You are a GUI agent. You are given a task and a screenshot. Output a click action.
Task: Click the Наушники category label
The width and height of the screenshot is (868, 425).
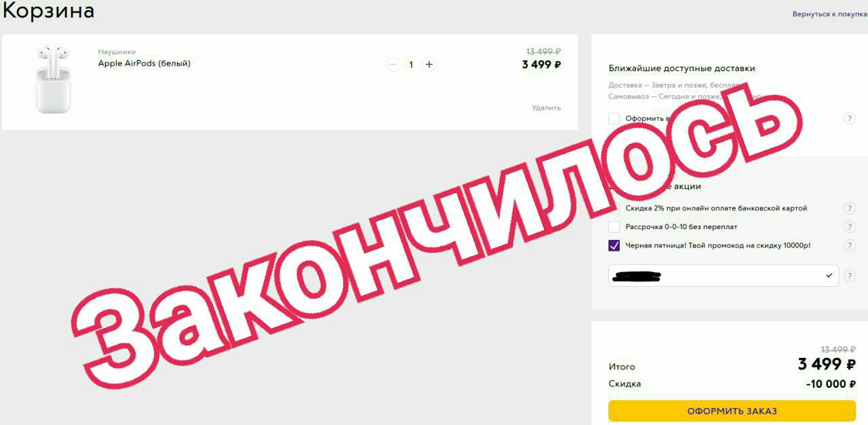(x=117, y=52)
